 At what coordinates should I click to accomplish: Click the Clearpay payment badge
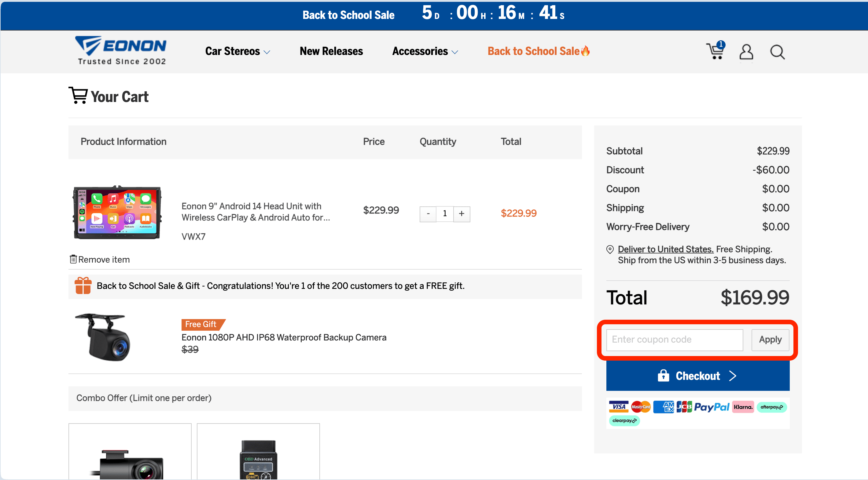pyautogui.click(x=624, y=420)
